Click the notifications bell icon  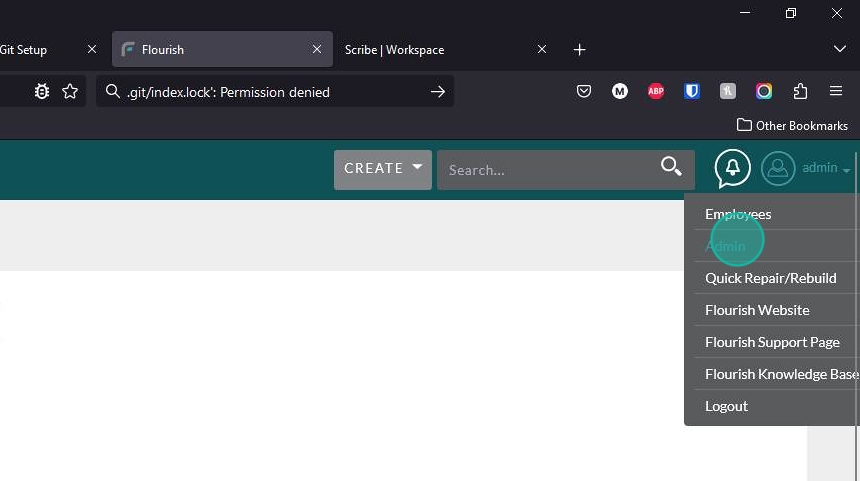point(732,168)
